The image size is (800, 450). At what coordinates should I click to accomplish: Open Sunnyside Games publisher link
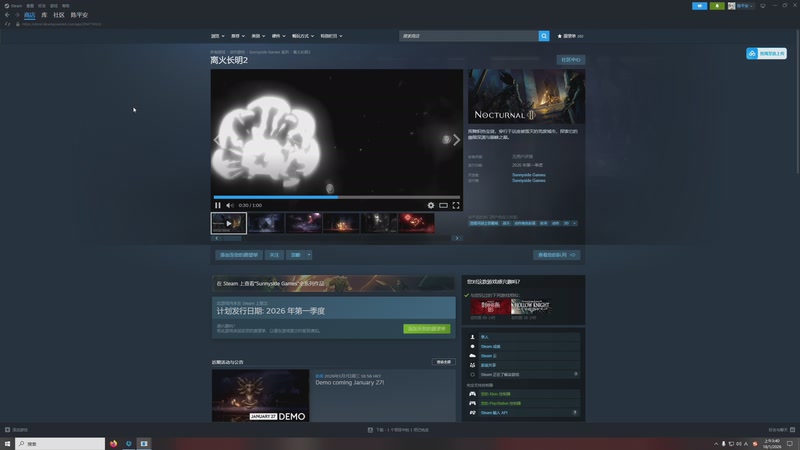pos(529,180)
